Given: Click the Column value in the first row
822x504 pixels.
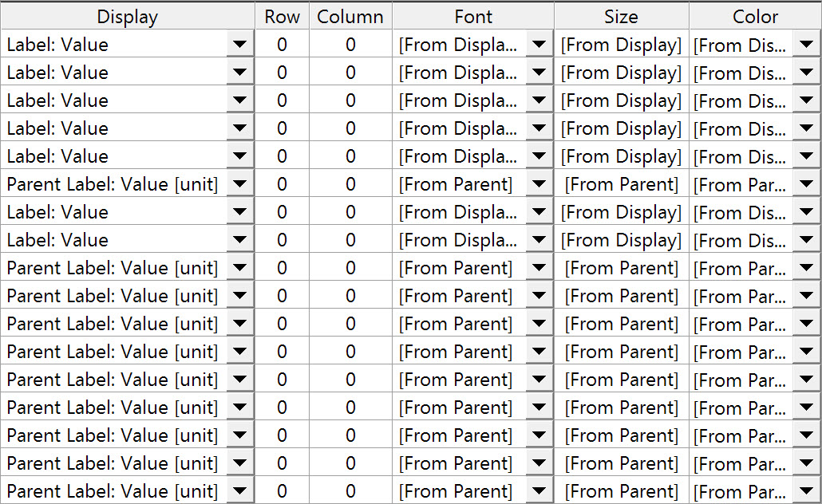Looking at the screenshot, I should tap(350, 45).
